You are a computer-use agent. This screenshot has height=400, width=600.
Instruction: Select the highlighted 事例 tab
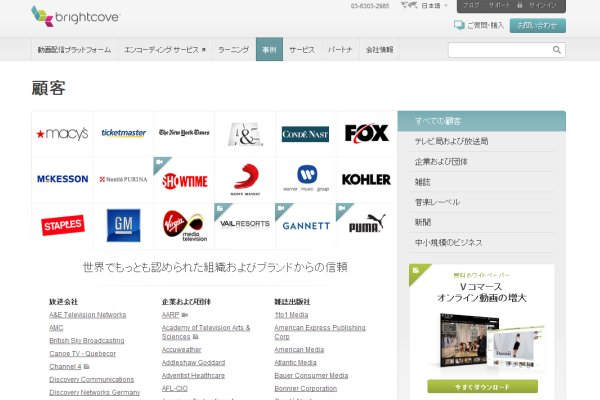click(x=269, y=50)
